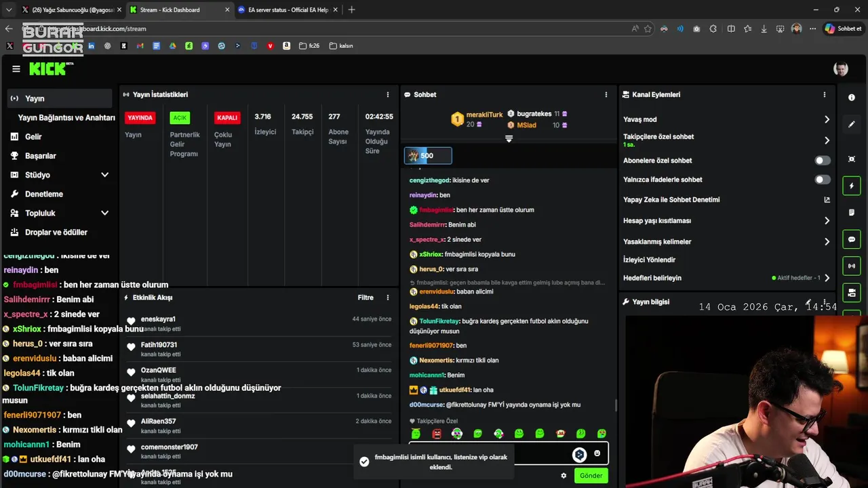The width and height of the screenshot is (868, 488).
Task: Click the chat bubble icon in right rail
Action: coord(852,239)
